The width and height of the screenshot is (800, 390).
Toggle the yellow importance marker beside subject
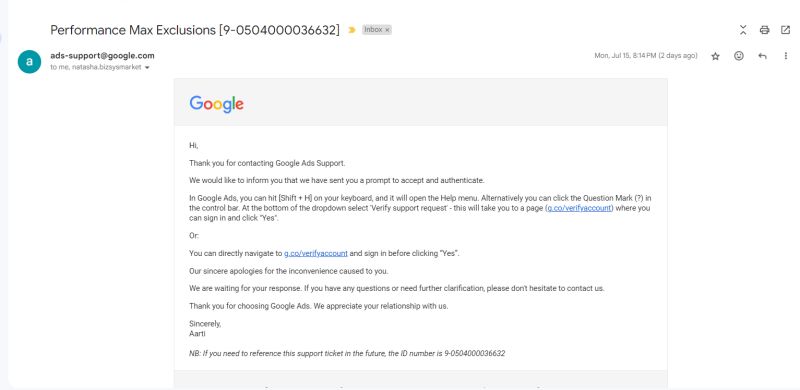coord(352,30)
